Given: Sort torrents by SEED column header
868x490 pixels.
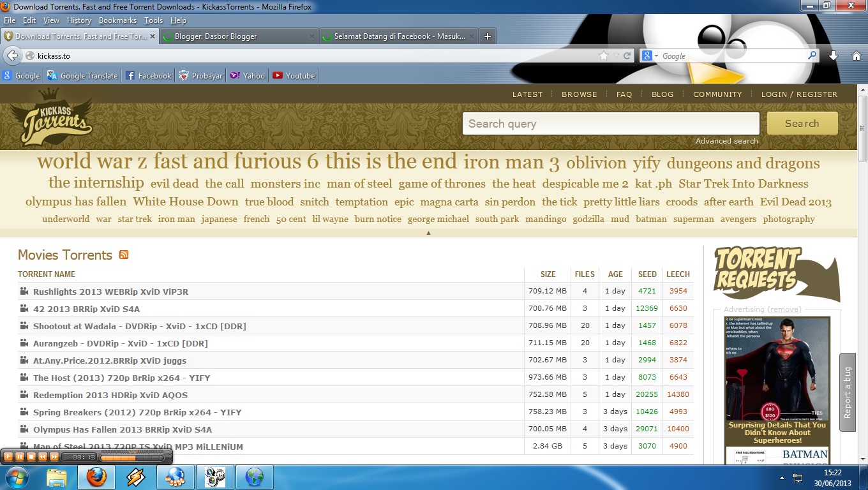Looking at the screenshot, I should pyautogui.click(x=647, y=274).
